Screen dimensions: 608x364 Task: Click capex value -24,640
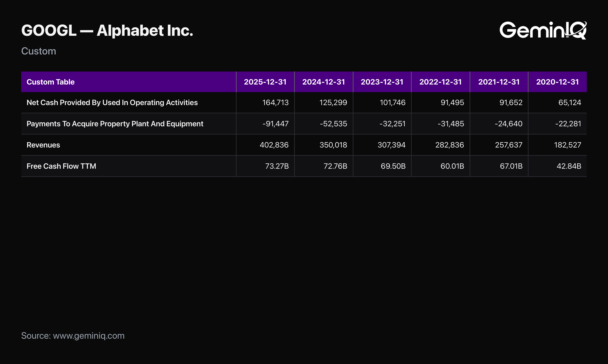pos(509,124)
